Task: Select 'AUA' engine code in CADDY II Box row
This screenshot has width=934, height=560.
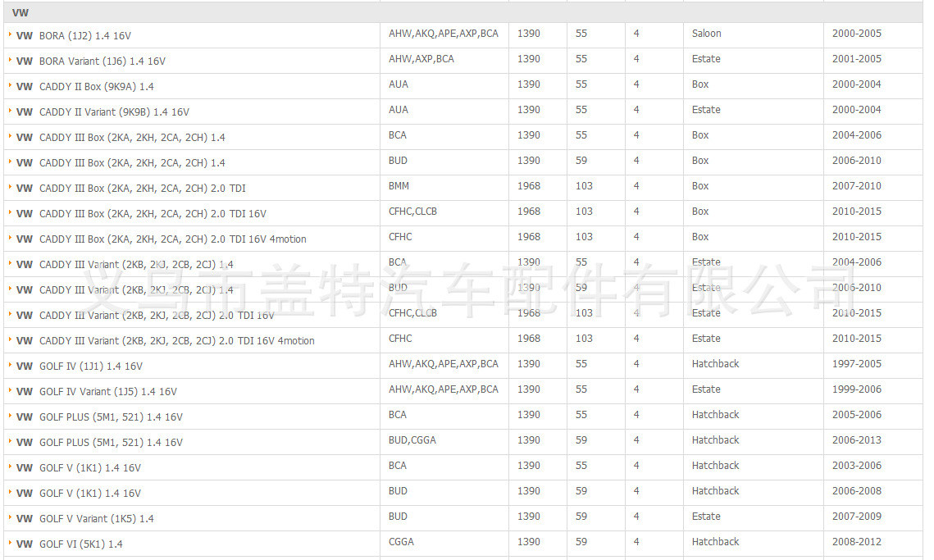Action: 399,84
